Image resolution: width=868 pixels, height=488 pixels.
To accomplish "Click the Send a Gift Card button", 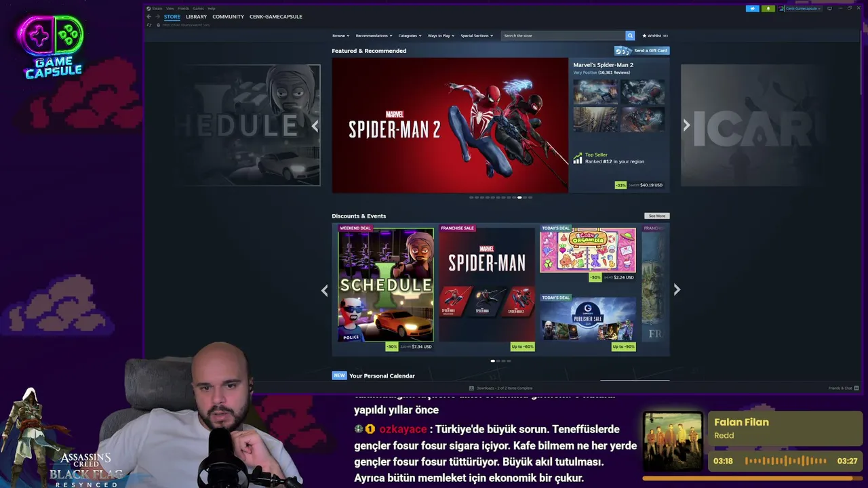I will pyautogui.click(x=642, y=51).
